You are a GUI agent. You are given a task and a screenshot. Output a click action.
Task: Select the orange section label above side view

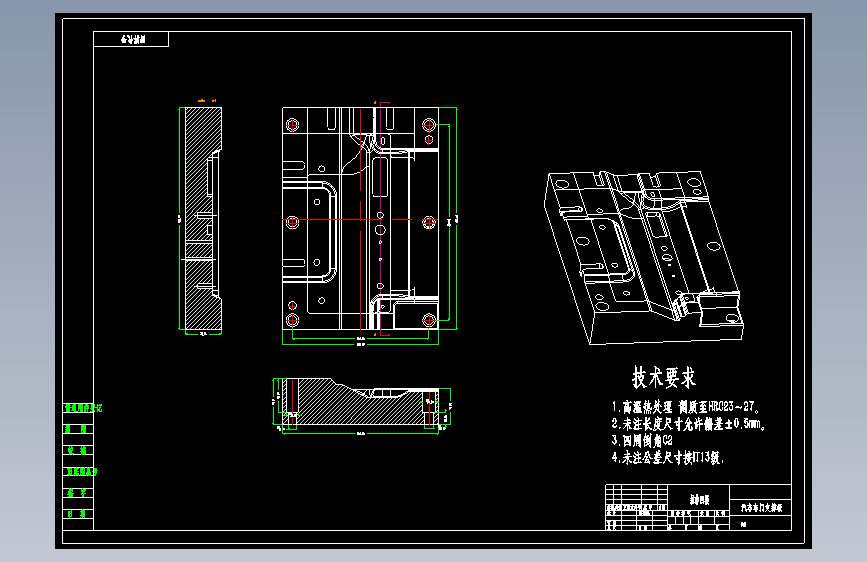tap(207, 101)
